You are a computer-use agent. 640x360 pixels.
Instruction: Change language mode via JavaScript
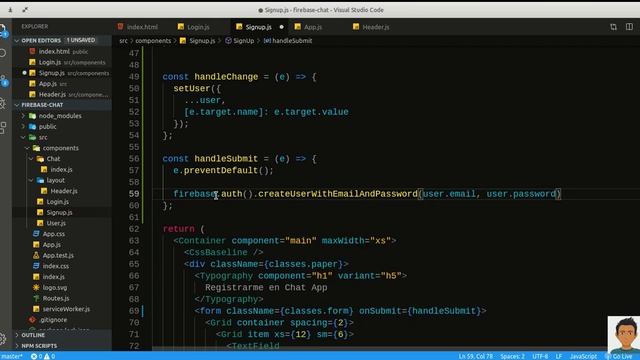coord(583,356)
